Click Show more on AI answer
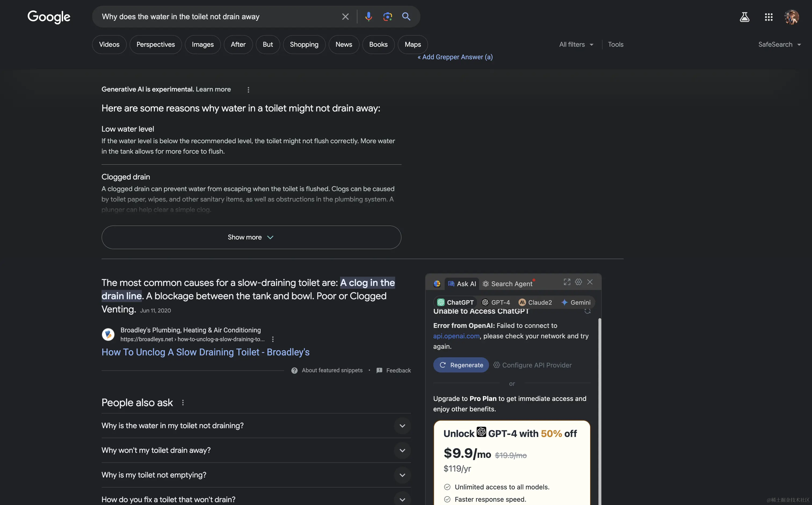The height and width of the screenshot is (505, 812). (x=251, y=237)
